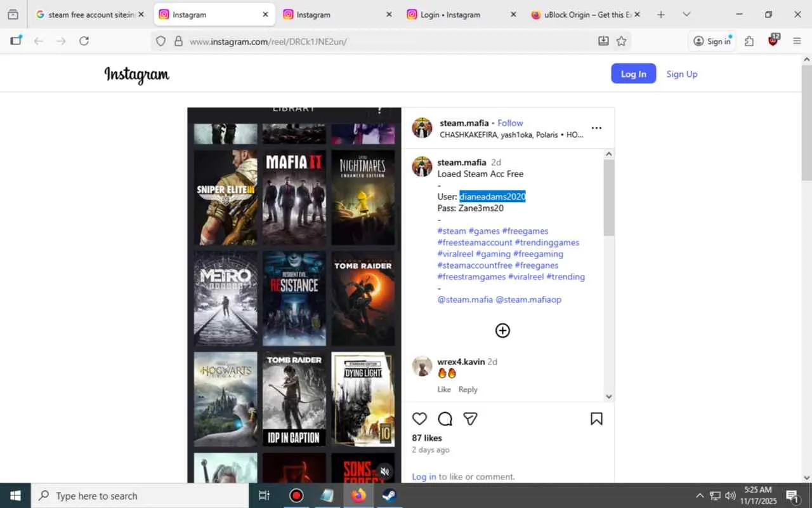Viewport: 812px width, 508px height.
Task: Click the Windows taskbar search box
Action: [140, 496]
